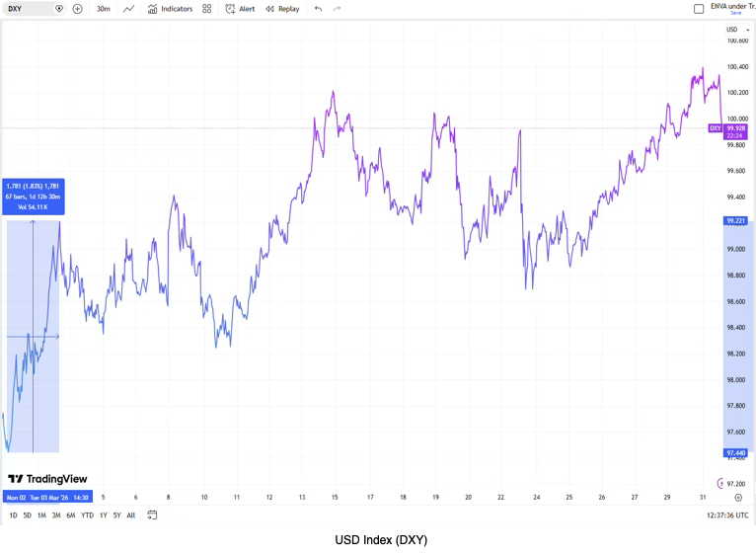Click the layout square box icon near ENVA

[x=699, y=9]
